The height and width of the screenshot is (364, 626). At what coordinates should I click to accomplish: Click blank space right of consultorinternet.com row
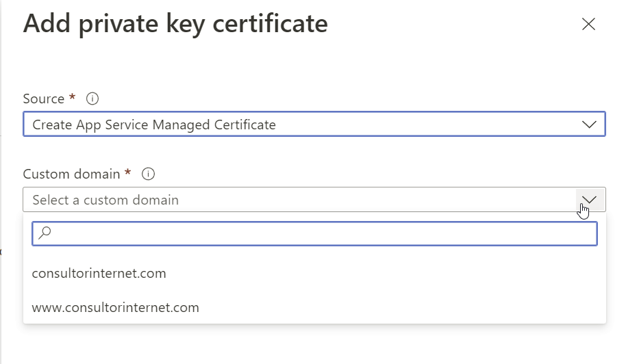click(384, 273)
